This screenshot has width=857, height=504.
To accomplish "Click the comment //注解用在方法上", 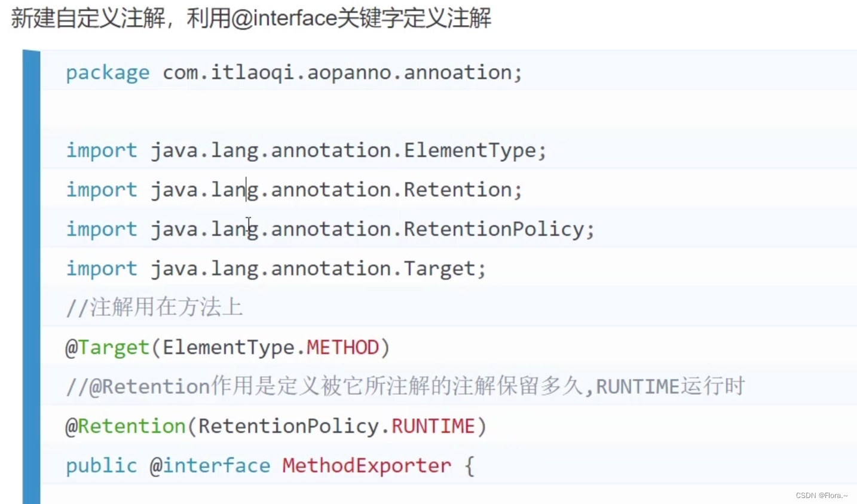I will 154,308.
